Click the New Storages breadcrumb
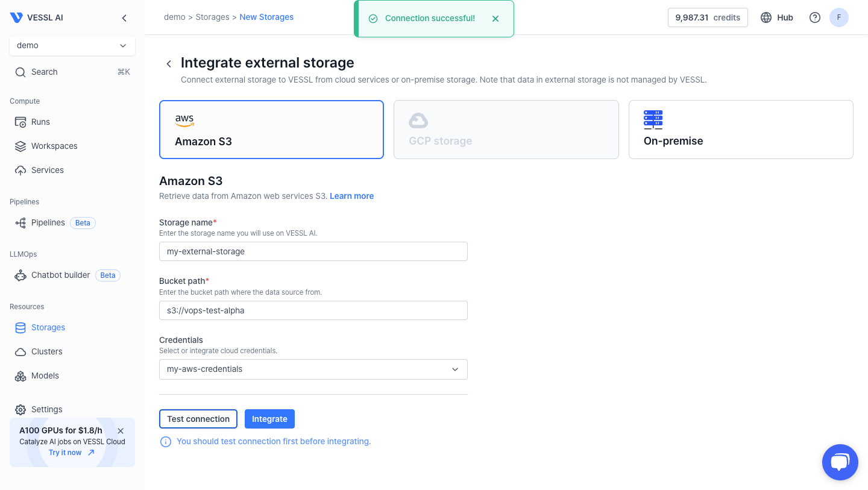The height and width of the screenshot is (490, 868). (x=266, y=17)
